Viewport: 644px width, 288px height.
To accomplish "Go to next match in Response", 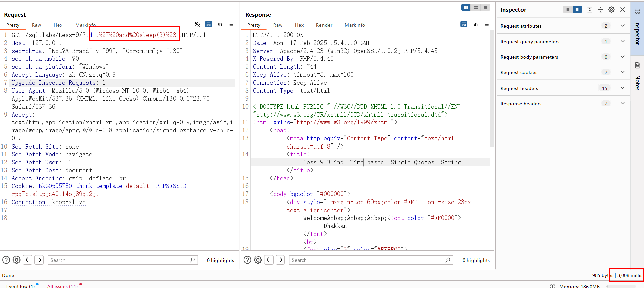I will pos(280,260).
